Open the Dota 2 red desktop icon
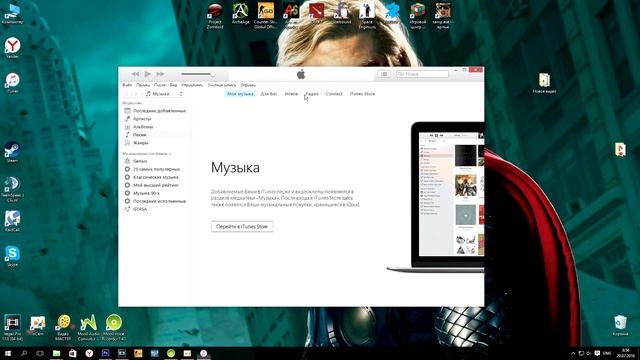Image resolution: width=640 pixels, height=360 pixels. coord(316,13)
